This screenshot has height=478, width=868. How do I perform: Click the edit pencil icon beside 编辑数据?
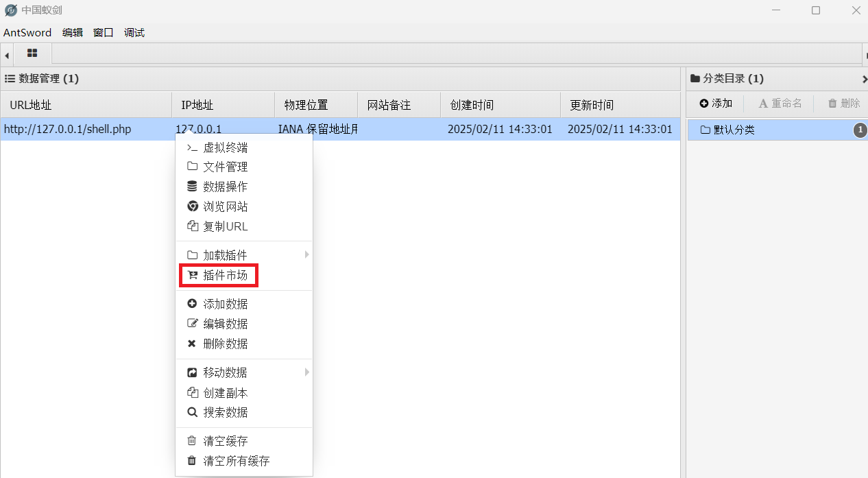(x=192, y=324)
